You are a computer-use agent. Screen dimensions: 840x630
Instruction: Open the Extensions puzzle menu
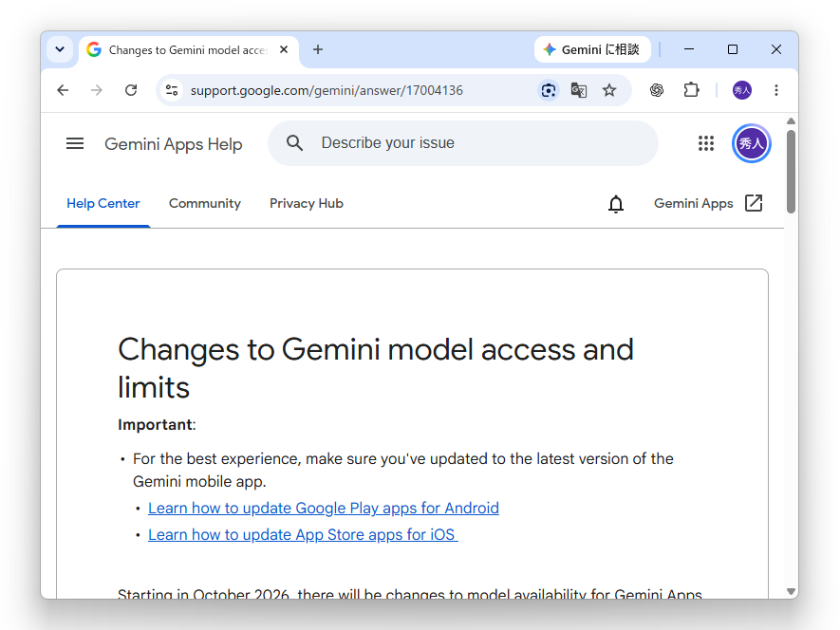[x=692, y=90]
